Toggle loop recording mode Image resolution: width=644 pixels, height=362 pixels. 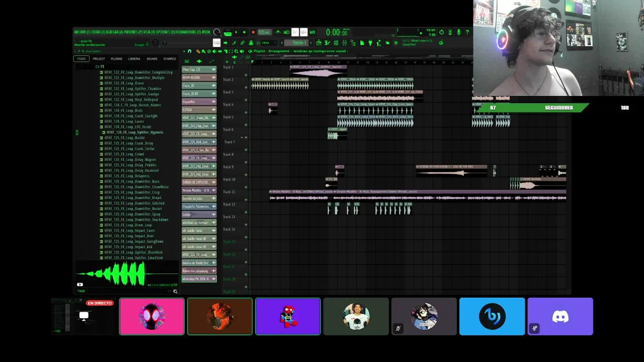click(312, 32)
